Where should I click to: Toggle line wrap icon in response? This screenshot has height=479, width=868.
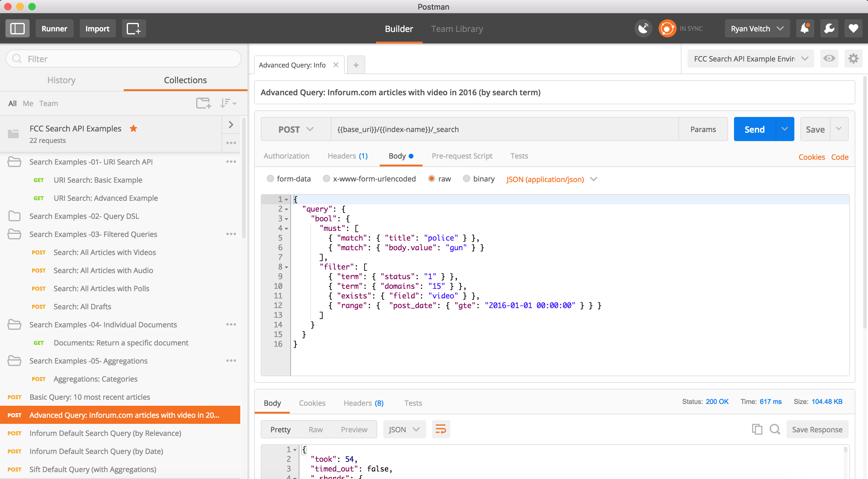tap(440, 429)
